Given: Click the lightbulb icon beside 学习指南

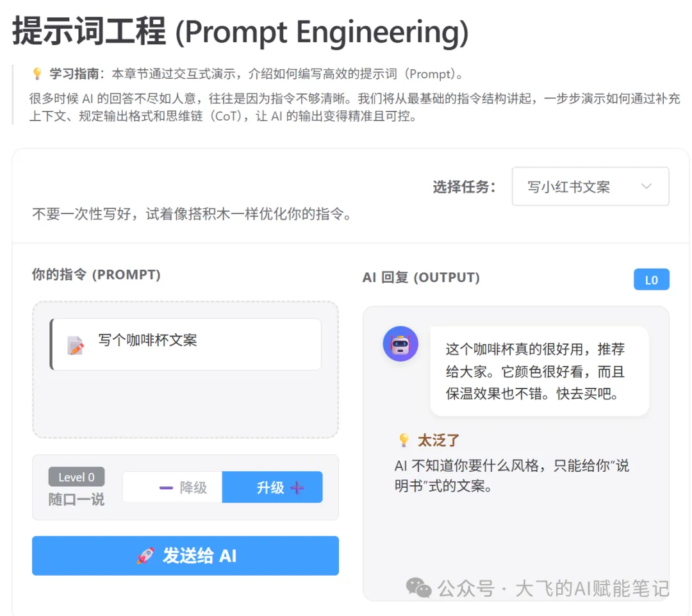Looking at the screenshot, I should (37, 74).
